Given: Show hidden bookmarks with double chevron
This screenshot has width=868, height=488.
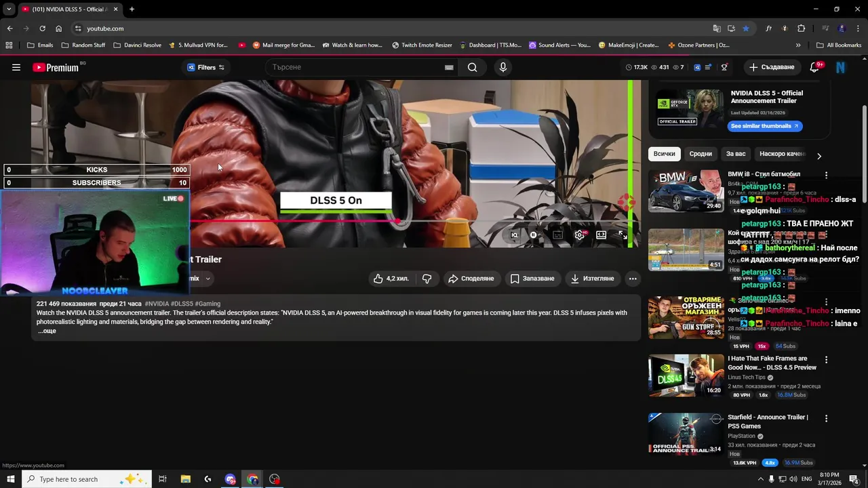Looking at the screenshot, I should 798,45.
